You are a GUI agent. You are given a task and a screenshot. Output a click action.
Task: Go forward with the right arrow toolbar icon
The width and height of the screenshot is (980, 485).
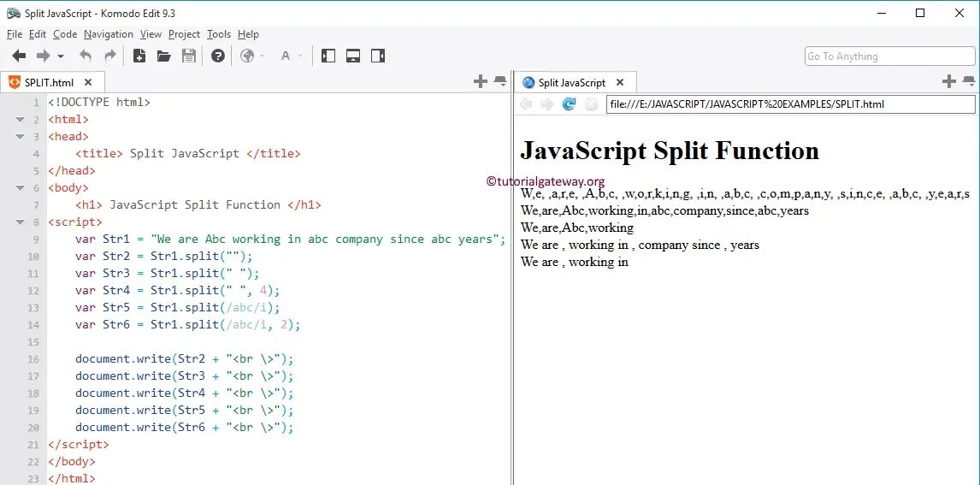click(x=43, y=56)
